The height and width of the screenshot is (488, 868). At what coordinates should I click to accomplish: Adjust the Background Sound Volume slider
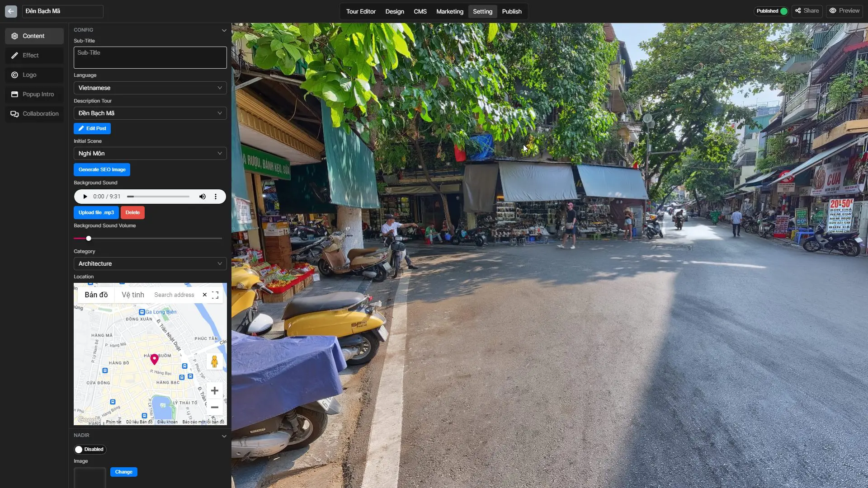89,238
